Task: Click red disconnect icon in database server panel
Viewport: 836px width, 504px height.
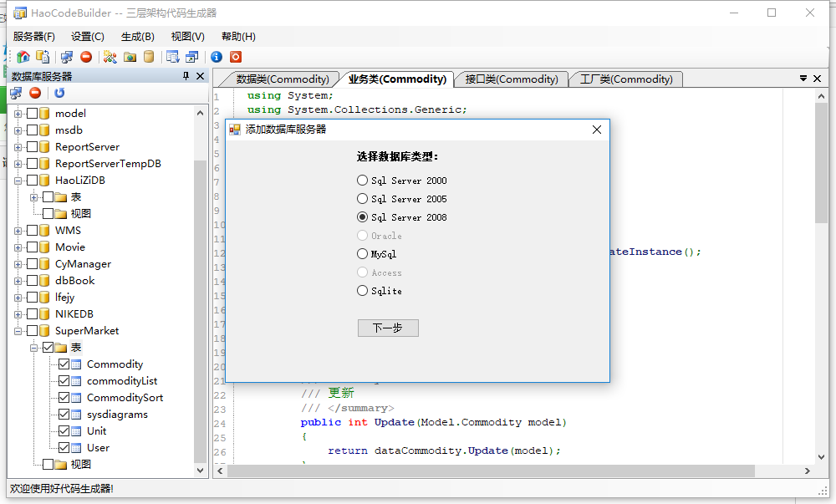Action: click(x=35, y=94)
